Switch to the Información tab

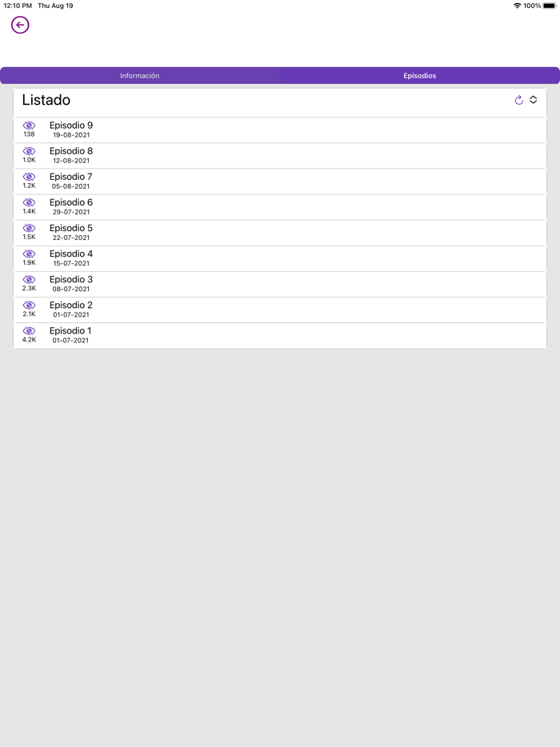coord(140,76)
